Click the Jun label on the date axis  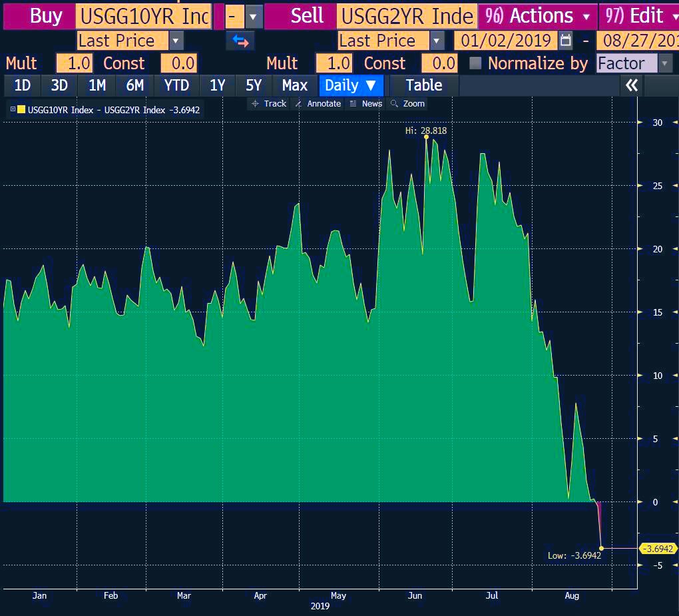coord(415,595)
